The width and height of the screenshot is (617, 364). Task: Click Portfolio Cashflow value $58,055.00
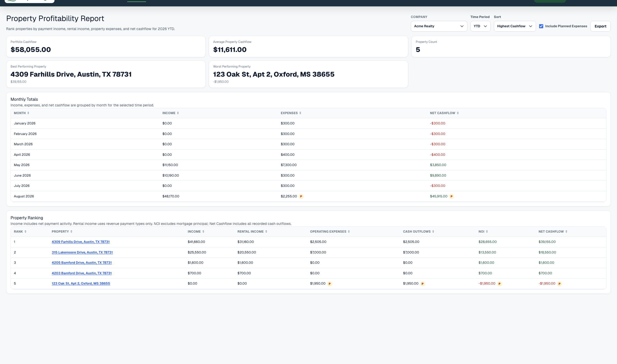click(x=31, y=50)
